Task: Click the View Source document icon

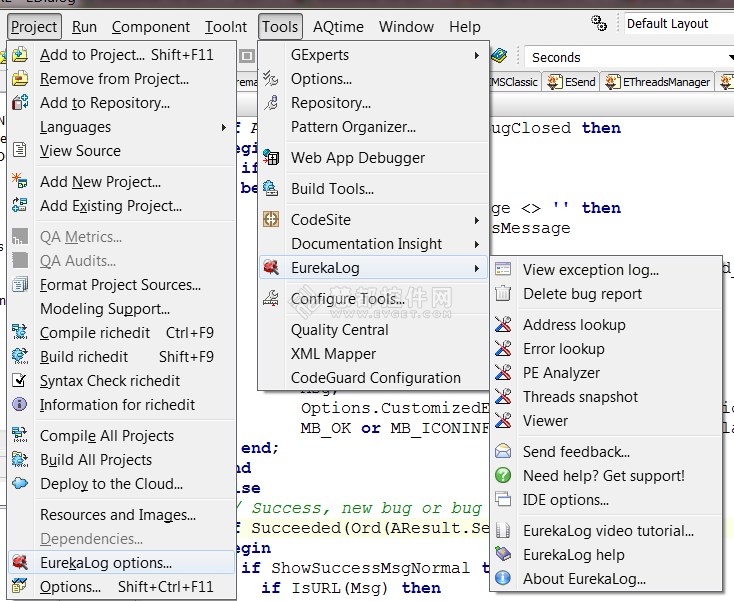Action: (20, 150)
